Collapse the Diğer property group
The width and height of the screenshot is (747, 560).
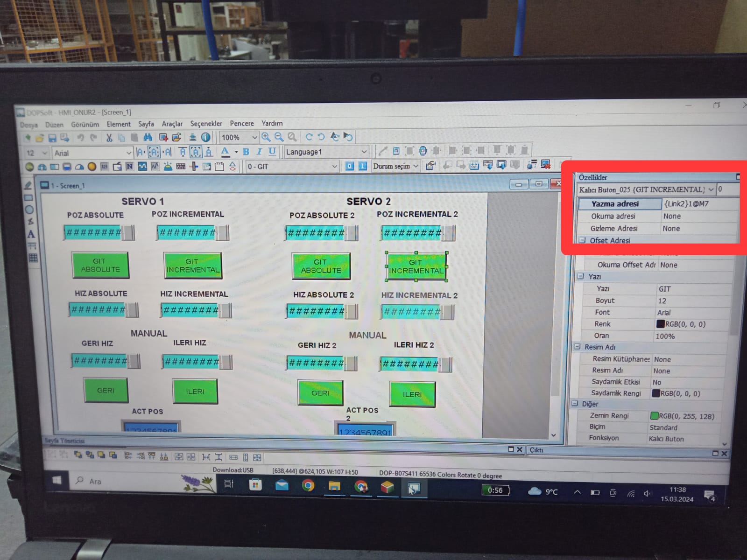pyautogui.click(x=575, y=404)
